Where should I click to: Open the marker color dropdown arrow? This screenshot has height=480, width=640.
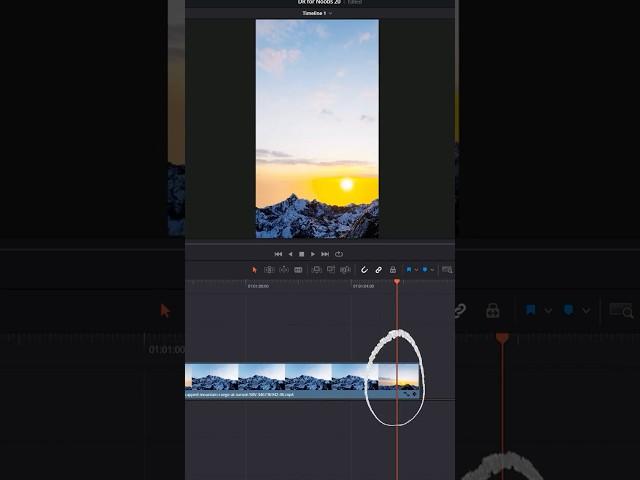click(x=432, y=270)
